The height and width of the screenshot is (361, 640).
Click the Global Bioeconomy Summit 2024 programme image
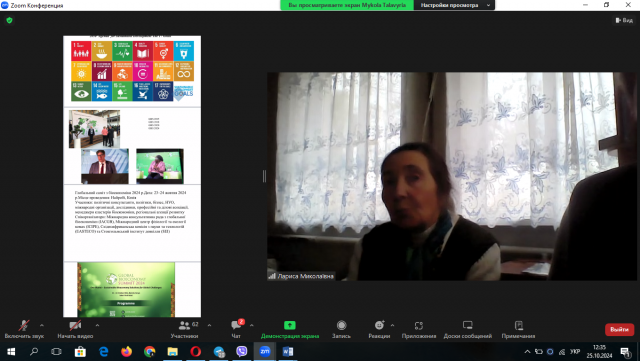coord(126,290)
